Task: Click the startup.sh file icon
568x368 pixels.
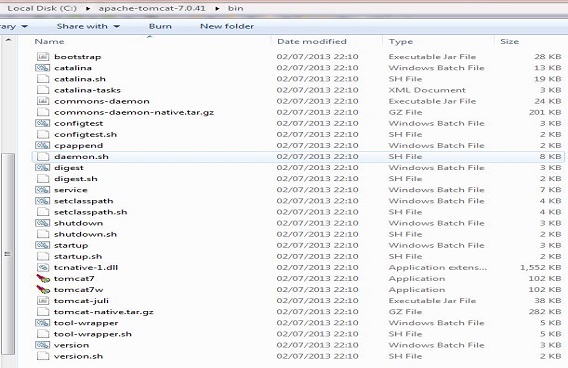Action: coord(43,256)
